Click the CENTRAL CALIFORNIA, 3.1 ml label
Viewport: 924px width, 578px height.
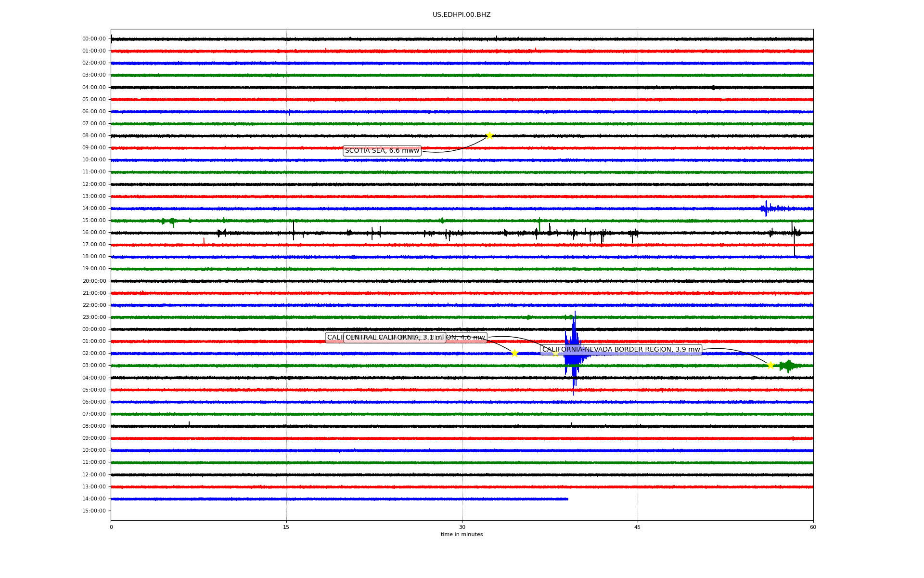395,338
